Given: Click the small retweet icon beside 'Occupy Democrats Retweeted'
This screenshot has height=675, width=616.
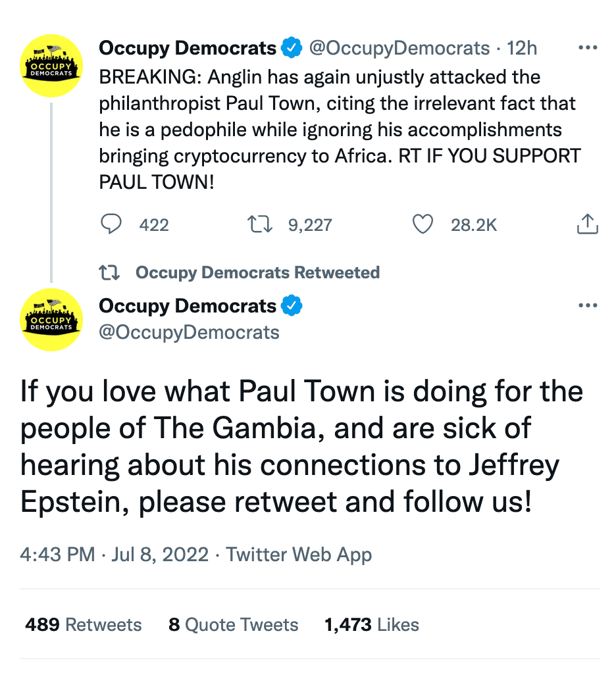Looking at the screenshot, I should 106,272.
